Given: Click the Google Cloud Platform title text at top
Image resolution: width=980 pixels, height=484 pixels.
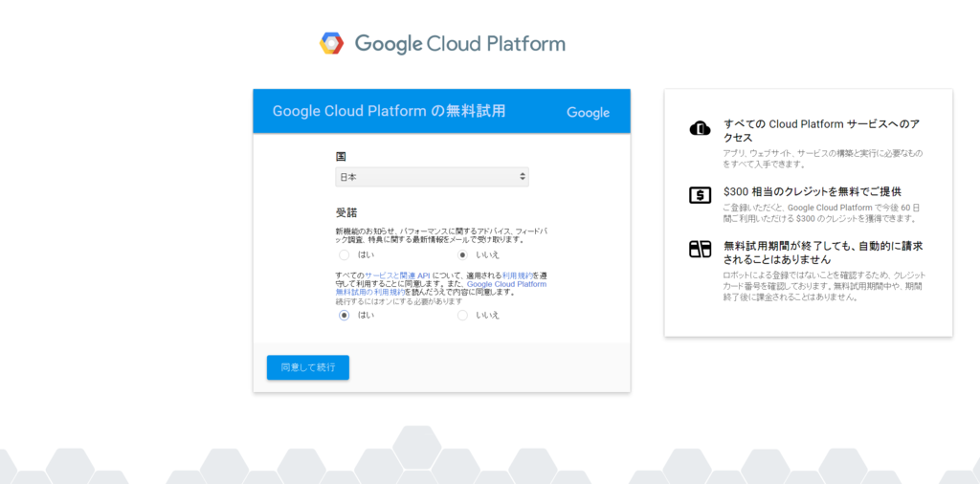Looking at the screenshot, I should pos(460,44).
